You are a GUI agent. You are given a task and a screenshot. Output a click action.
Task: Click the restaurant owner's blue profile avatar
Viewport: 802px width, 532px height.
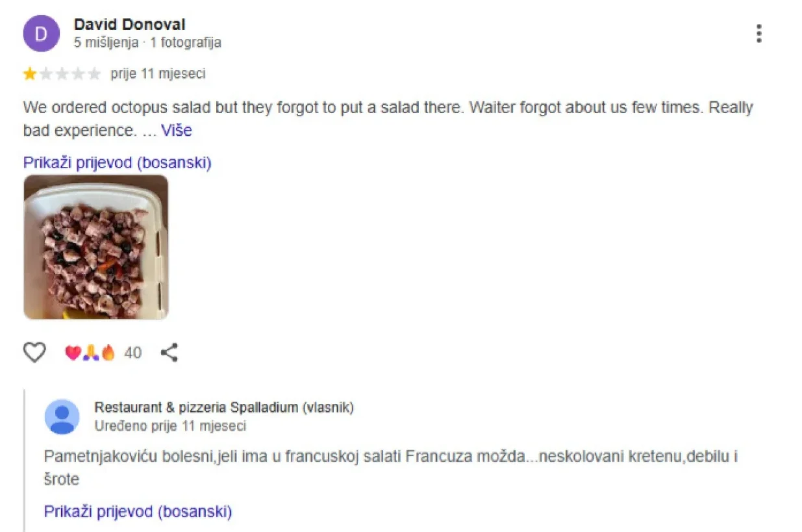click(62, 416)
